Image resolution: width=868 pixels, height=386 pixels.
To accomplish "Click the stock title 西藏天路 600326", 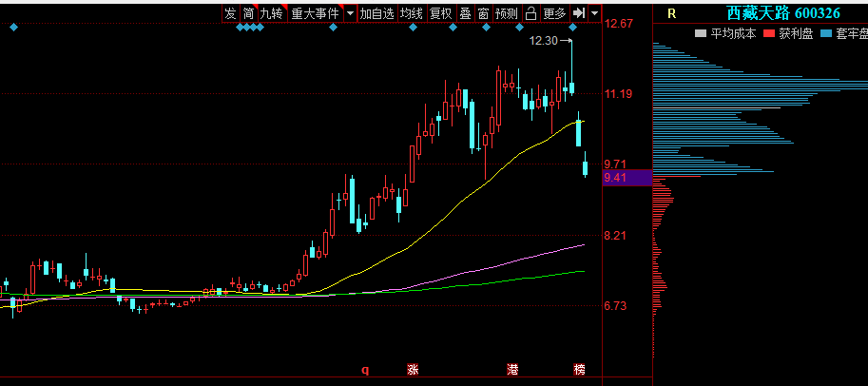I will pyautogui.click(x=782, y=13).
